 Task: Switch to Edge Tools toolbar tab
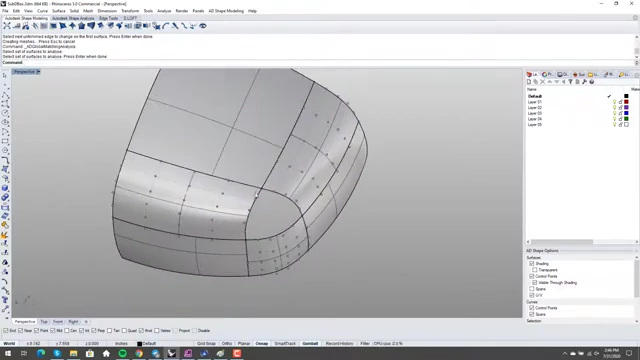point(108,18)
